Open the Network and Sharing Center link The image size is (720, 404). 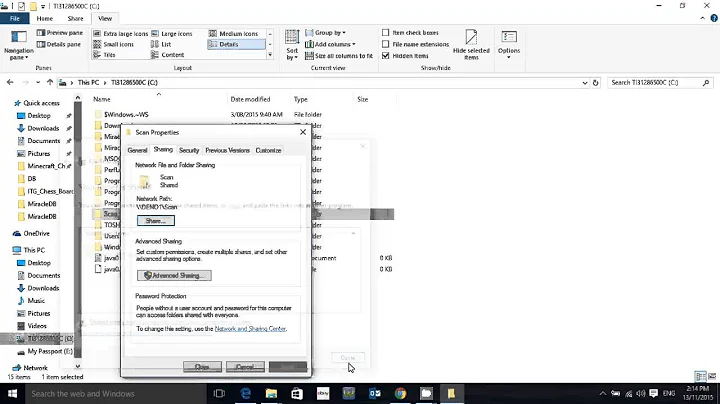[x=250, y=329]
